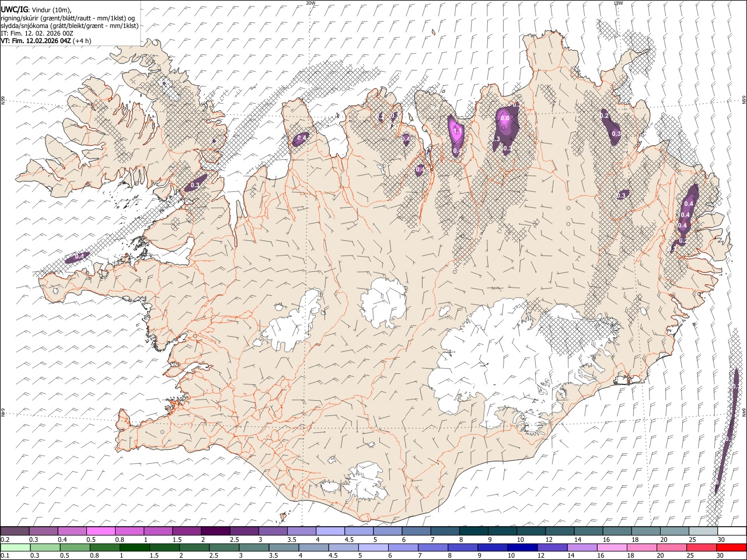Select the 'rigning/skúrir (grænt/blátt/rautt - mm/1klst)' line

coord(67,18)
